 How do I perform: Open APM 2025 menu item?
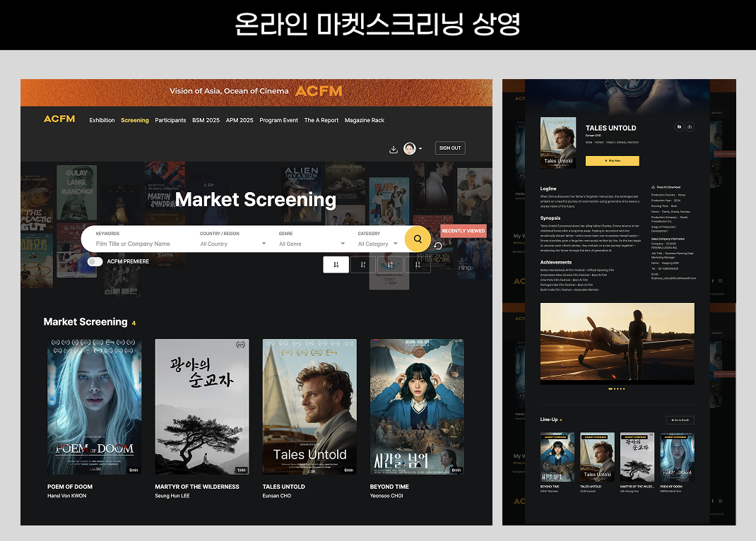240,121
